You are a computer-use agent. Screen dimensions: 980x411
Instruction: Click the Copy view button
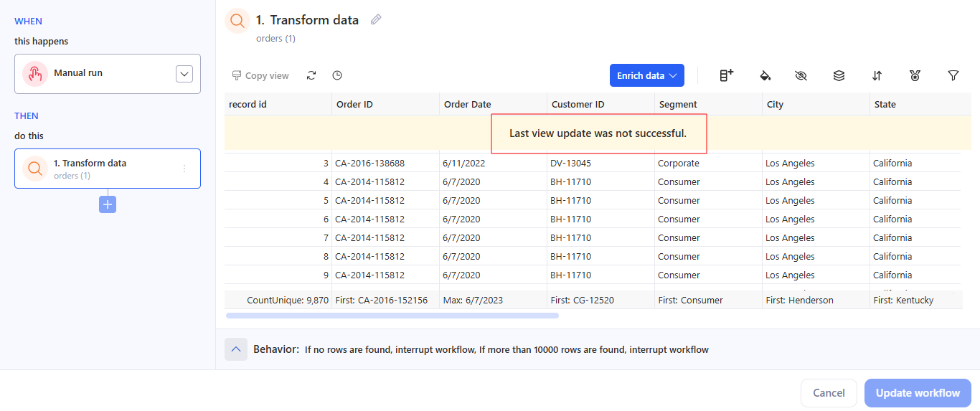point(260,75)
